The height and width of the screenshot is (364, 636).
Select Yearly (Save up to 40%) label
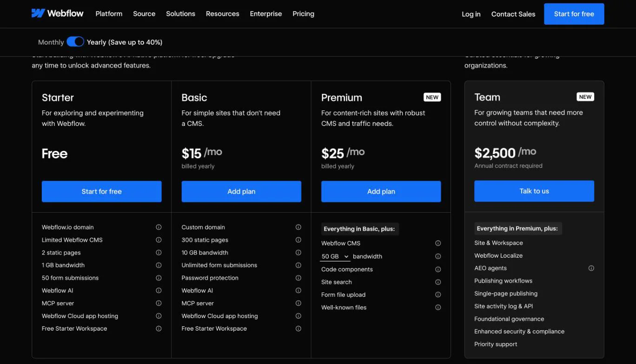click(125, 42)
